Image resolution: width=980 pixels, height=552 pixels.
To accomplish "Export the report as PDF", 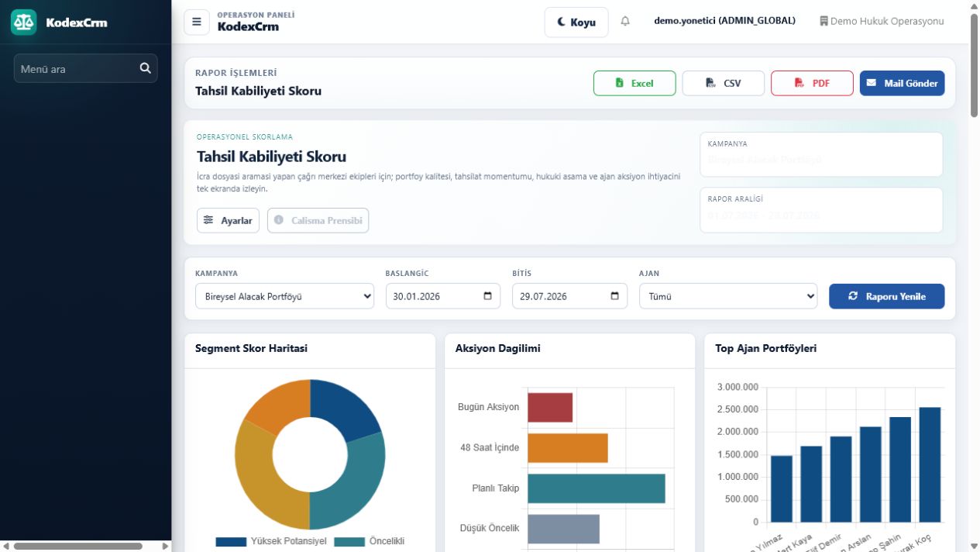I will [x=812, y=83].
